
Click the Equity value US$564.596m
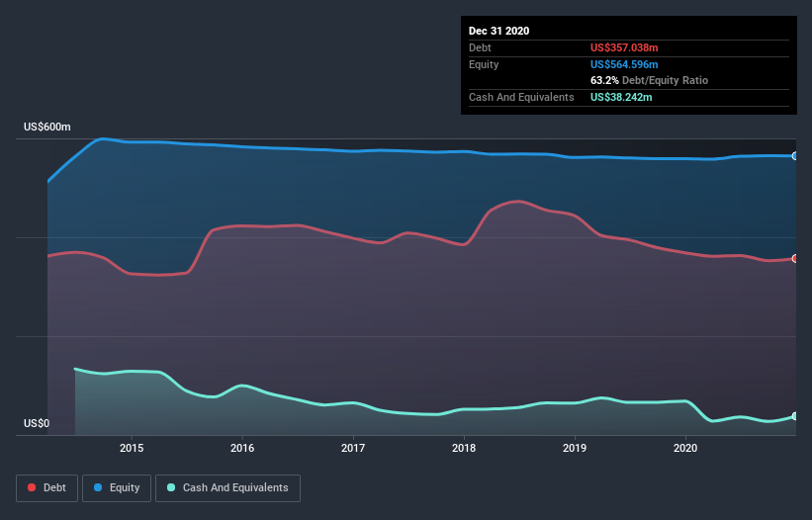624,64
